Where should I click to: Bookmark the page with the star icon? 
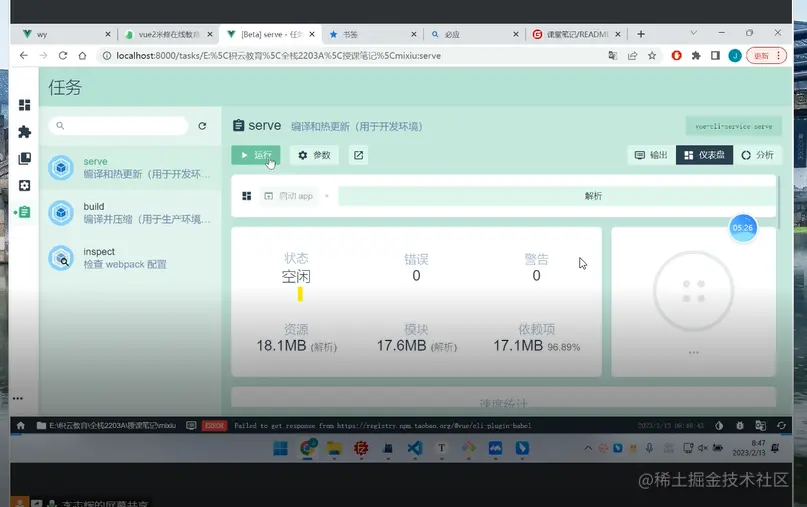(652, 56)
